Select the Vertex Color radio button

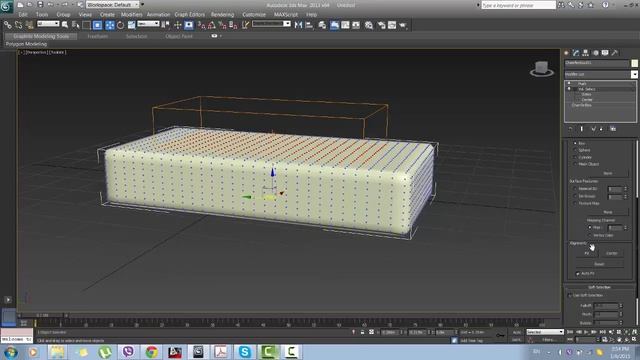coord(590,236)
